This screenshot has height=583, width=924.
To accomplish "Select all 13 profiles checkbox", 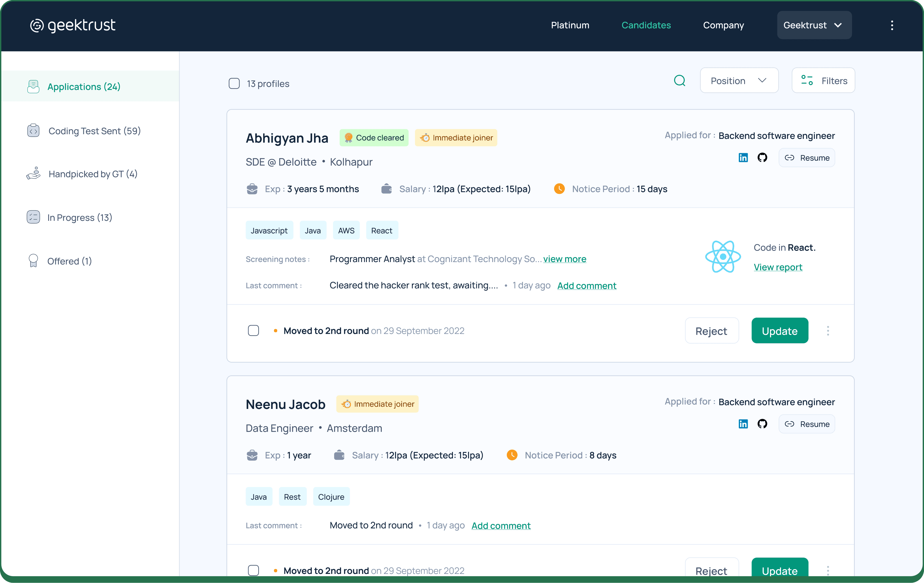I will tap(234, 84).
